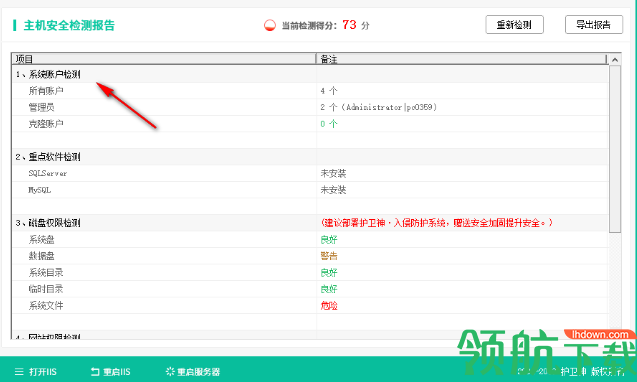Image resolution: width=637 pixels, height=382 pixels.
Task: Click the 良好 status of 系统目录
Action: 329,272
